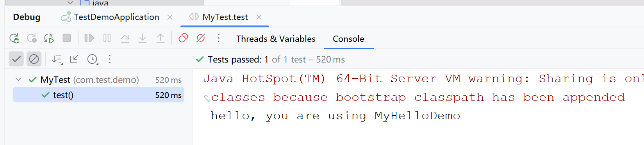Stop the debug session
The image size is (644, 145).
tap(67, 38)
